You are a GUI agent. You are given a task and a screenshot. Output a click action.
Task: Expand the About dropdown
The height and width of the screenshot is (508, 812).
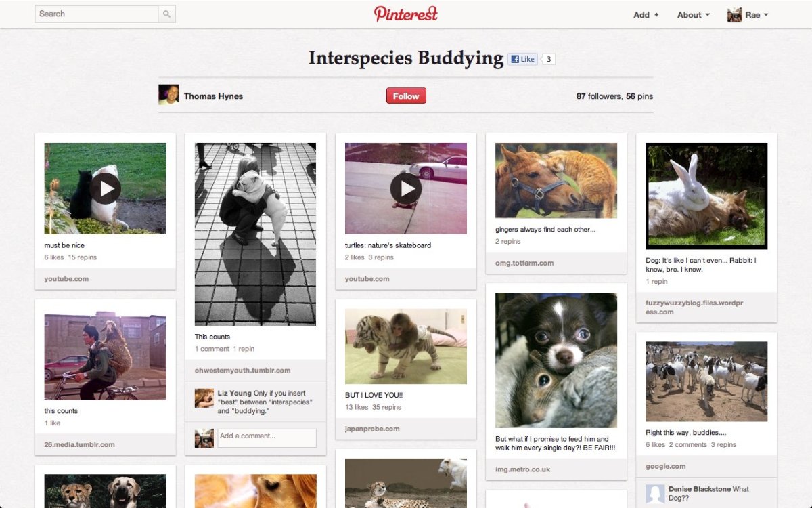pos(693,15)
